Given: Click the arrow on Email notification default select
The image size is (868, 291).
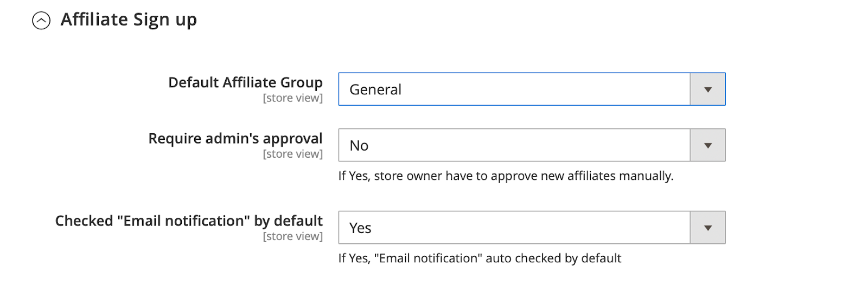Looking at the screenshot, I should coord(707,228).
